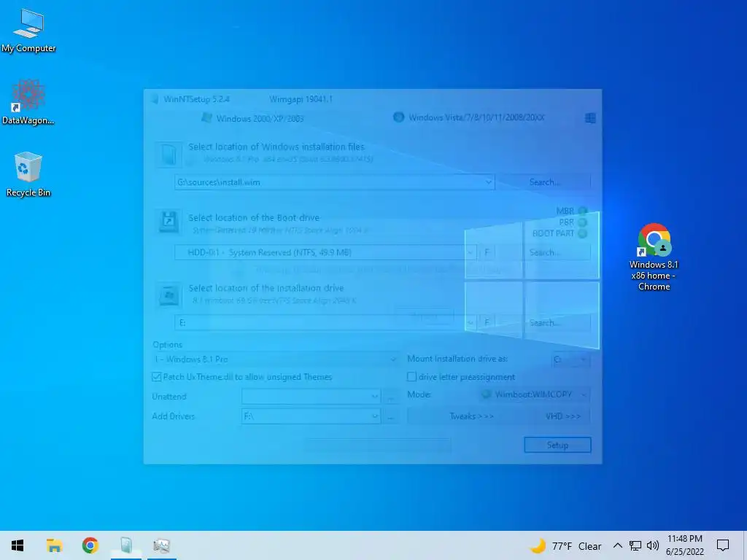This screenshot has width=747, height=560.
Task: Enable drive letter preassignment checkbox
Action: click(x=411, y=377)
